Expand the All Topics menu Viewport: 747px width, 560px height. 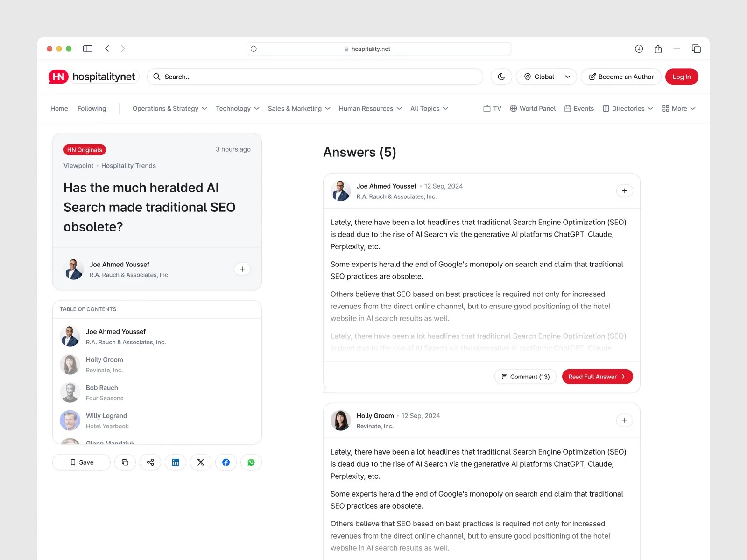coord(430,108)
